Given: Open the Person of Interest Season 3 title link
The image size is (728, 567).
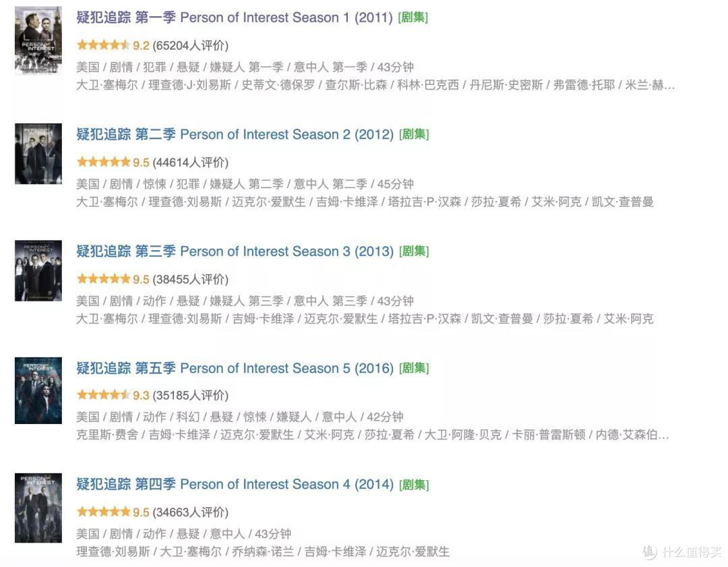Looking at the screenshot, I should pyautogui.click(x=235, y=251).
